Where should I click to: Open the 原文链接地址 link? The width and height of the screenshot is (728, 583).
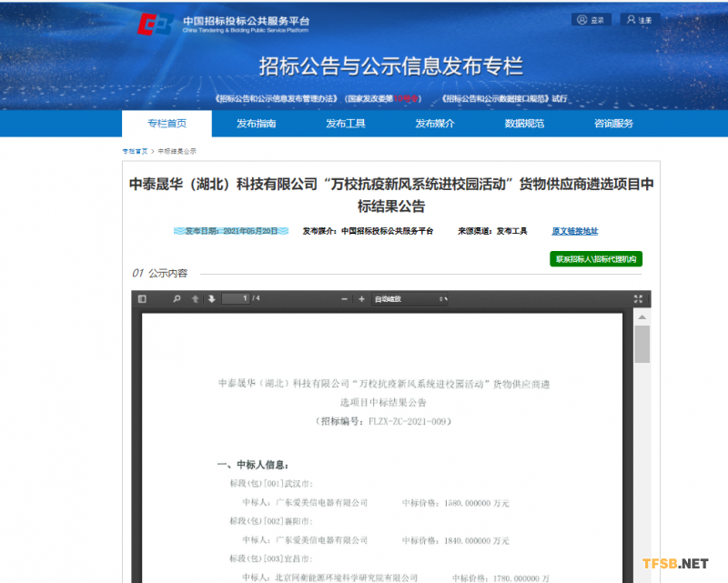coord(575,231)
